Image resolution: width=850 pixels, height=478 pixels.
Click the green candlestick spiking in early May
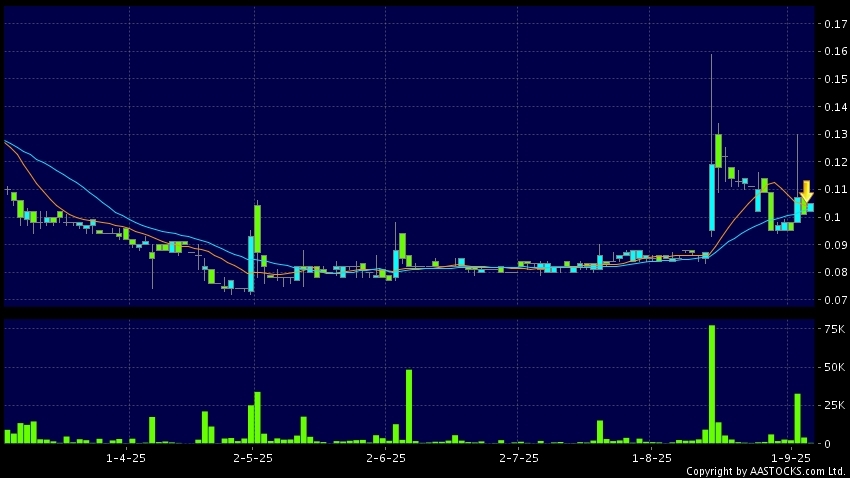coord(258,229)
